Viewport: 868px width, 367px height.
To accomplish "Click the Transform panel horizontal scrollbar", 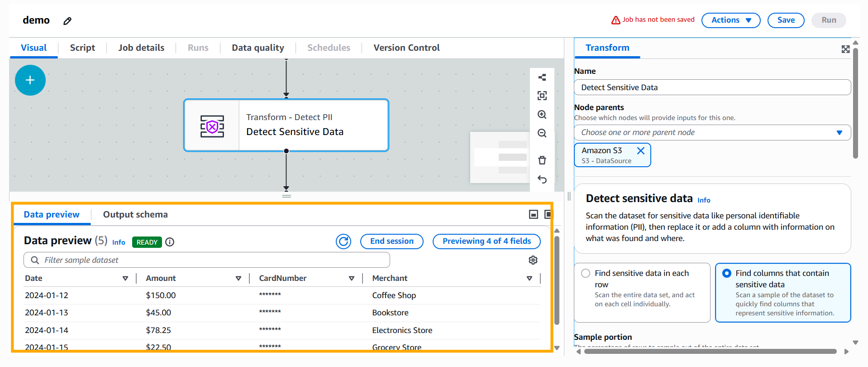I will (711, 351).
